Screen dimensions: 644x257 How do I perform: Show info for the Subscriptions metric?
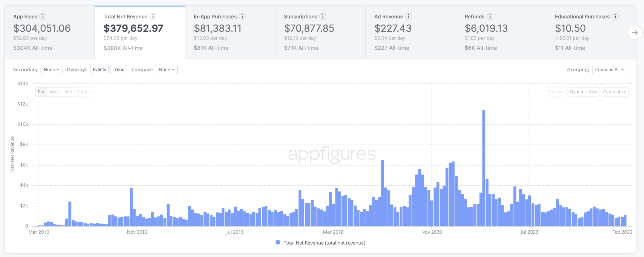click(x=323, y=17)
